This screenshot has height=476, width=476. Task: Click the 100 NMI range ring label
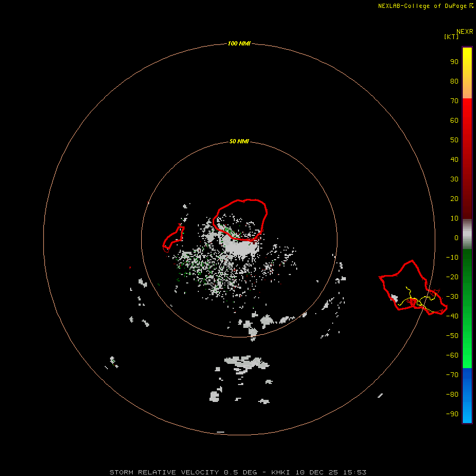click(239, 43)
